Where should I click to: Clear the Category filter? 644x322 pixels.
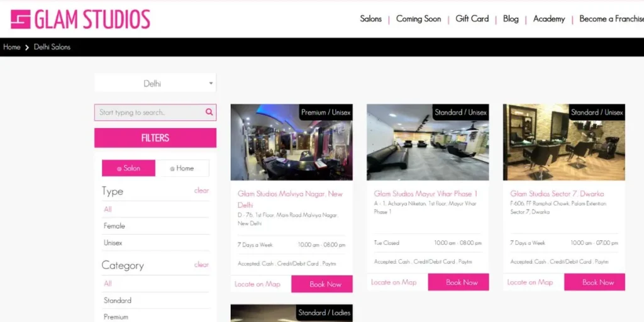pos(201,265)
